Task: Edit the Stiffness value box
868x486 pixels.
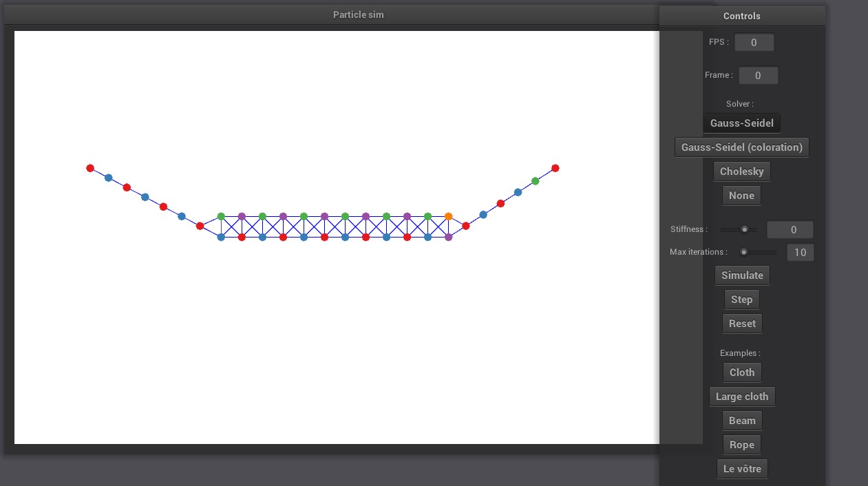Action: [790, 229]
